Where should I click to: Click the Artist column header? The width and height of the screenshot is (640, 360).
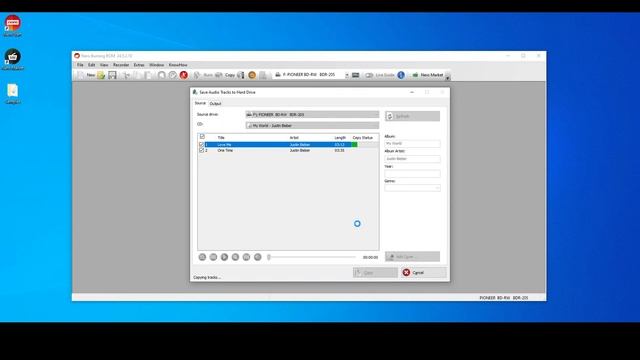[294, 138]
